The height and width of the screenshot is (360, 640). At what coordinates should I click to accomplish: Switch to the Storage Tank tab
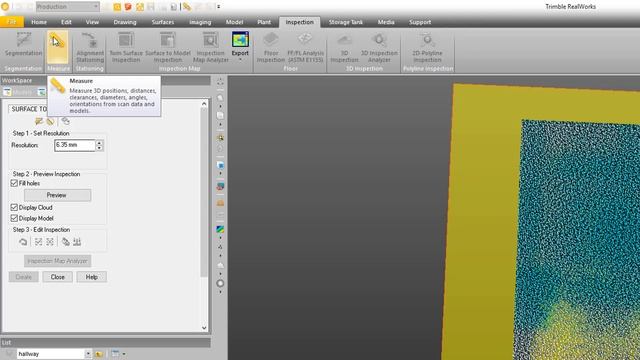pos(346,22)
